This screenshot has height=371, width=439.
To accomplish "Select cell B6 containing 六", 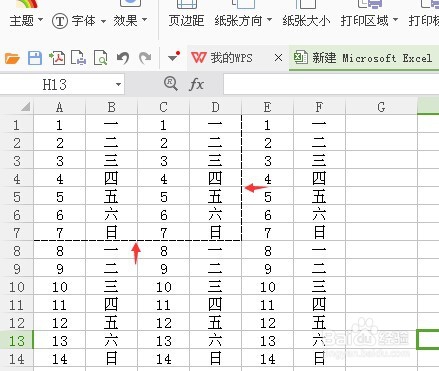I will 111,215.
